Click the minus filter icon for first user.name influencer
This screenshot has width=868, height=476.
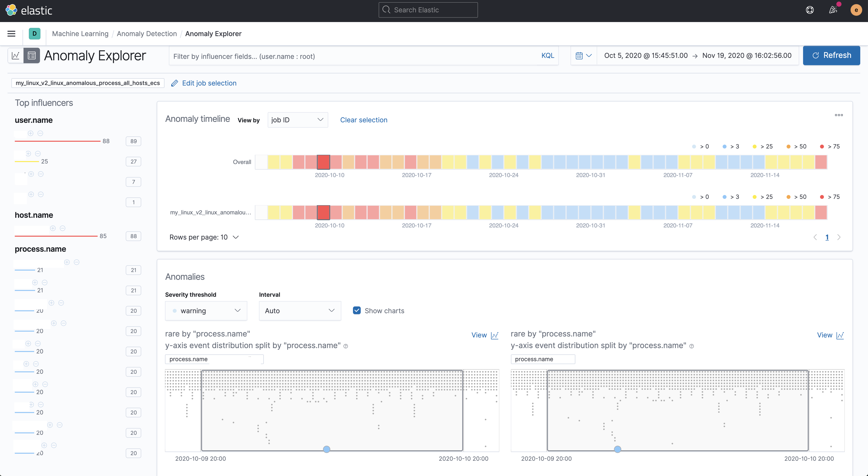click(40, 133)
